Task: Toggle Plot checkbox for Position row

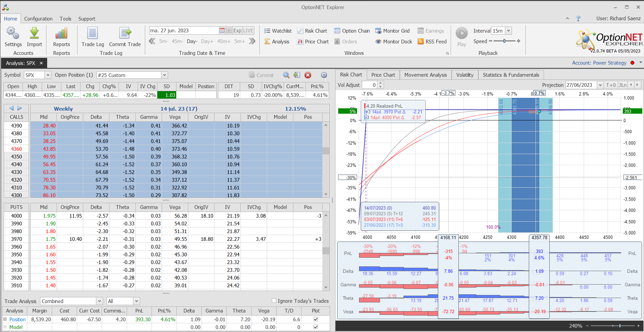Action: (x=316, y=319)
